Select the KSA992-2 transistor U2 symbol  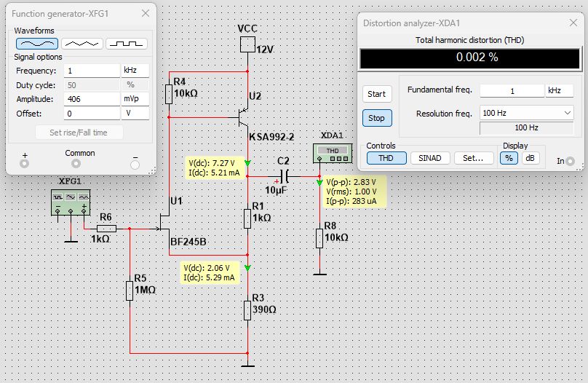242,117
